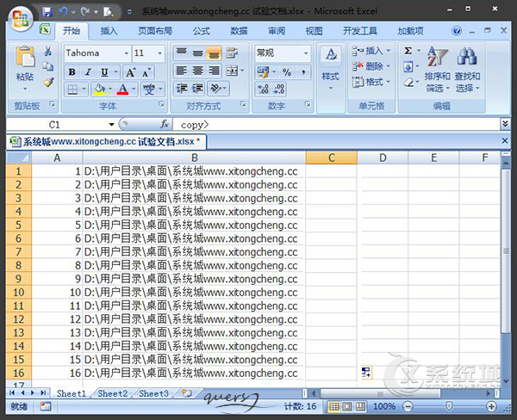Decrease indent
517x420 pixels.
click(181, 89)
